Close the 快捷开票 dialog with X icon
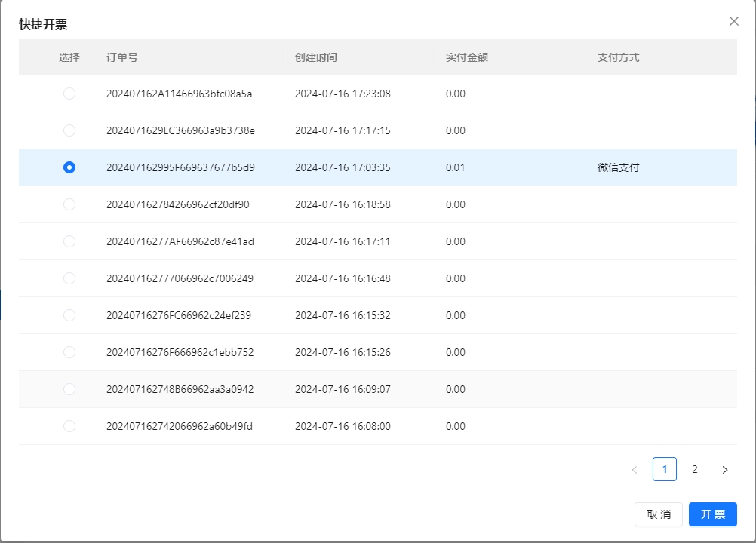This screenshot has height=543, width=756. click(733, 21)
